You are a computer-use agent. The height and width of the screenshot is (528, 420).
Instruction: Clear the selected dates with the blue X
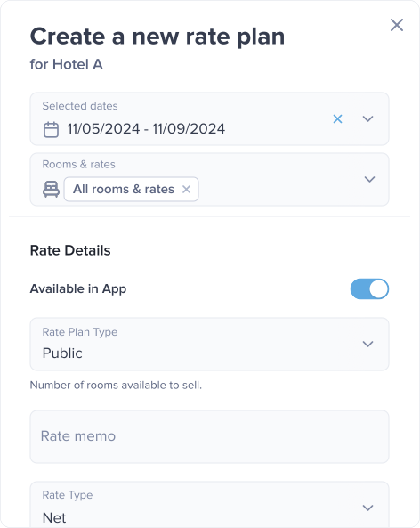click(338, 119)
